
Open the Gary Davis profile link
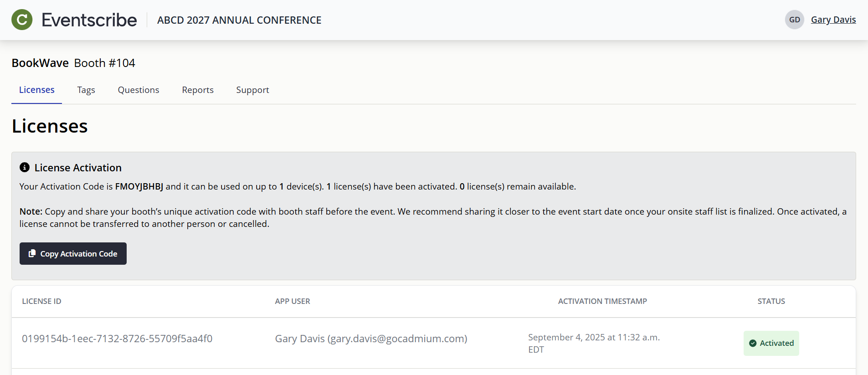[x=833, y=20]
